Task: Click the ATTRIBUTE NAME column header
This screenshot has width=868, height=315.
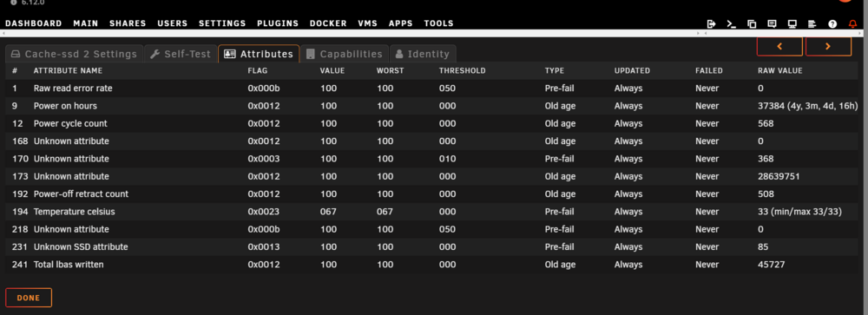Action: (68, 71)
